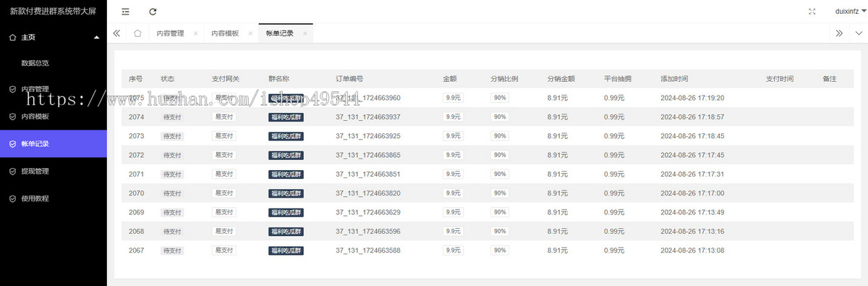Click the 金额 column header

tap(450, 79)
